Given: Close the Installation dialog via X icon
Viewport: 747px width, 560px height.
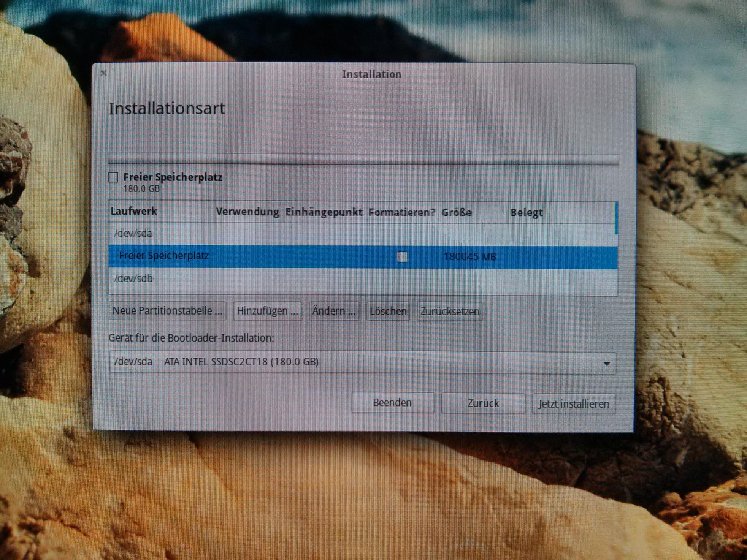Looking at the screenshot, I should click(x=104, y=73).
